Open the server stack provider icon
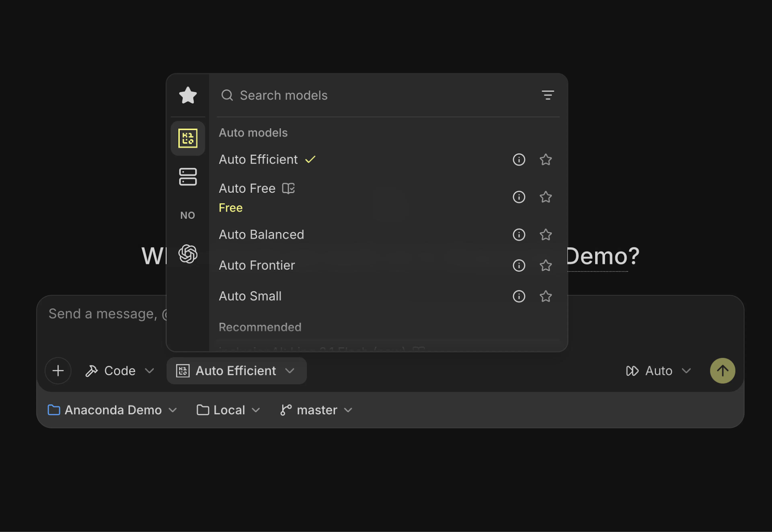The height and width of the screenshot is (532, 772). (x=188, y=177)
